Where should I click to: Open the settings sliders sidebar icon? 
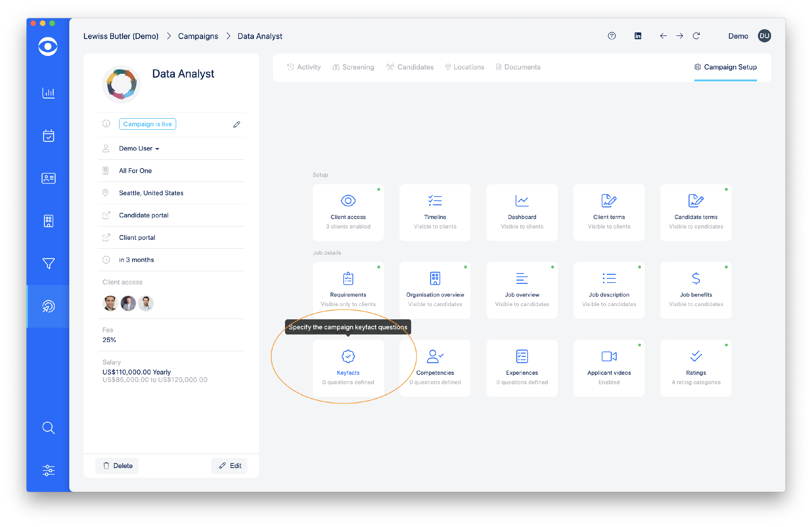(48, 470)
